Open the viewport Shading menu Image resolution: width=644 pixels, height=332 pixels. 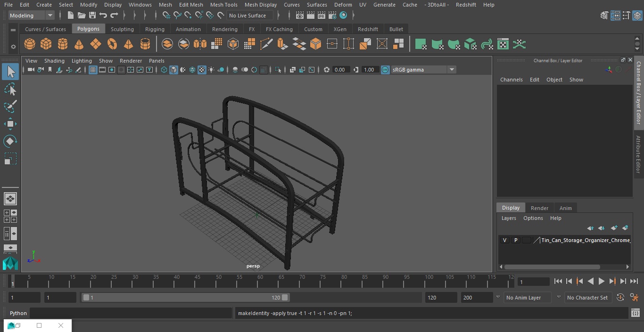54,61
